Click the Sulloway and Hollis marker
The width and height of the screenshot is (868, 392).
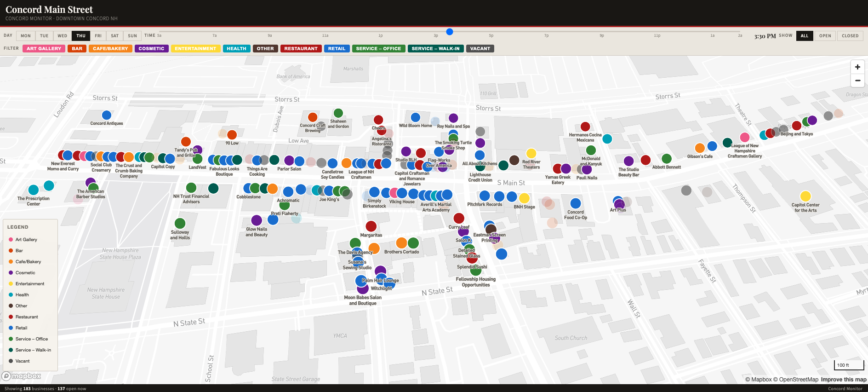180,224
